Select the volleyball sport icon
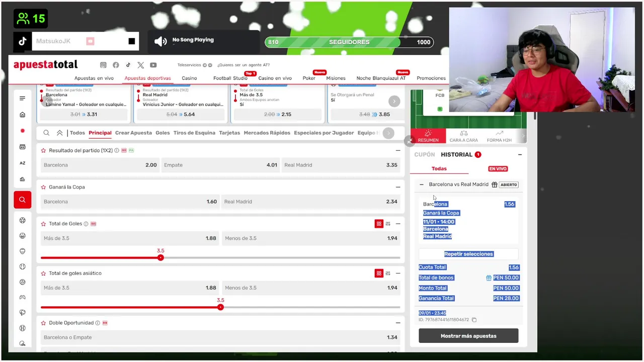The width and height of the screenshot is (644, 362). pyautogui.click(x=22, y=282)
